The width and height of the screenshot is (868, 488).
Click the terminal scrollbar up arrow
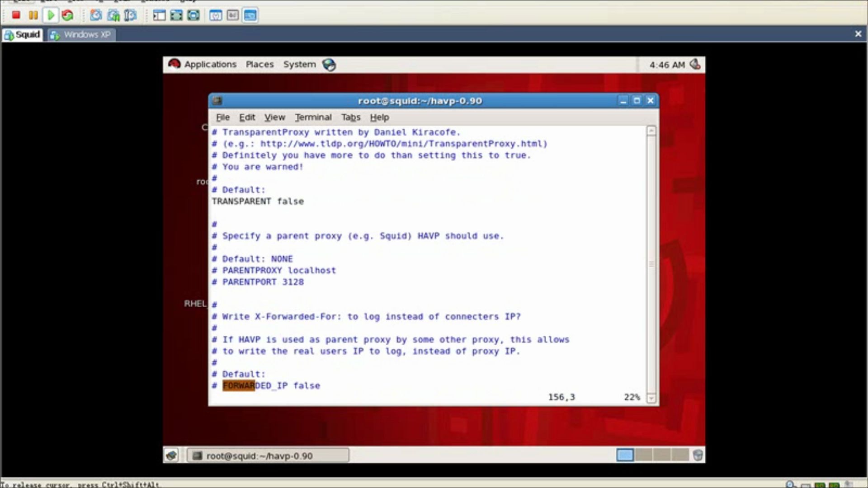(651, 131)
